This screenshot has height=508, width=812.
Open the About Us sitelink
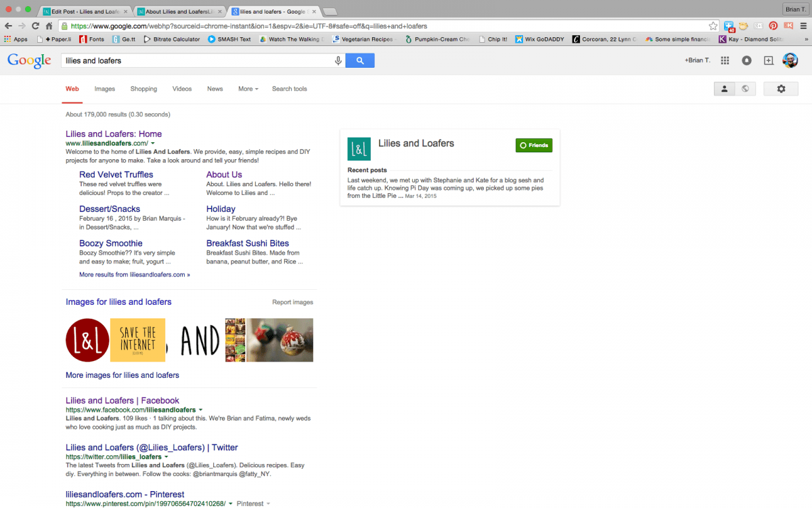[224, 174]
